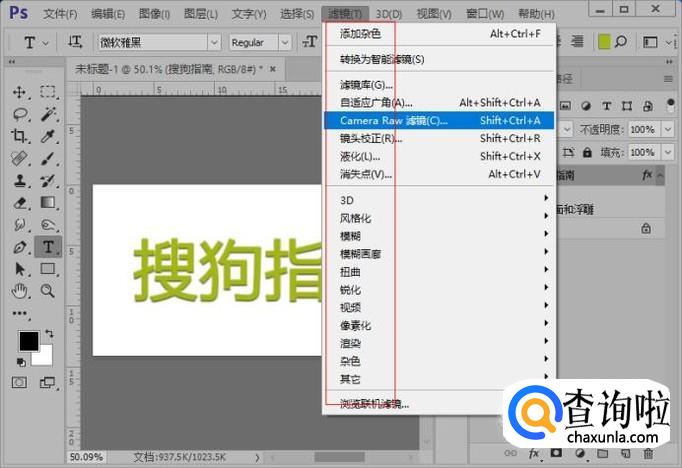Click the opacity 100% value field
The image size is (682, 468).
coord(644,129)
